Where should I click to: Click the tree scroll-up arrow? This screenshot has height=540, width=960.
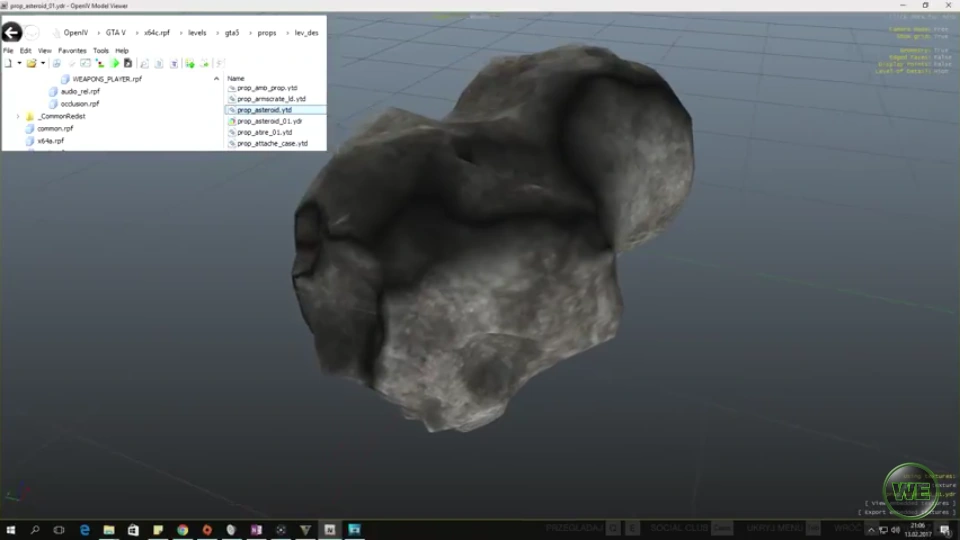(x=216, y=79)
